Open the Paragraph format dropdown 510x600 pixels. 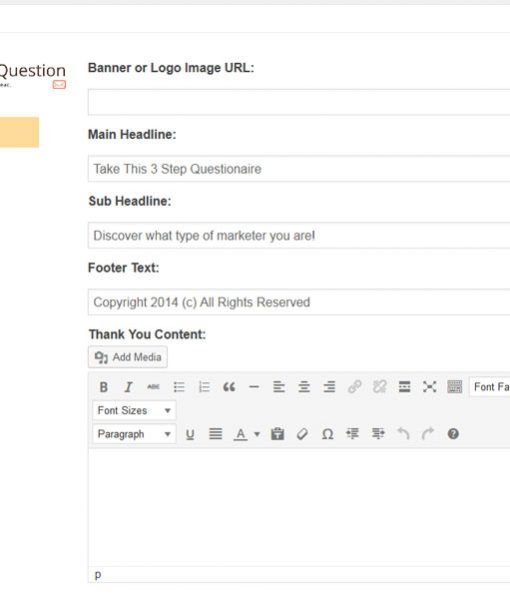134,434
